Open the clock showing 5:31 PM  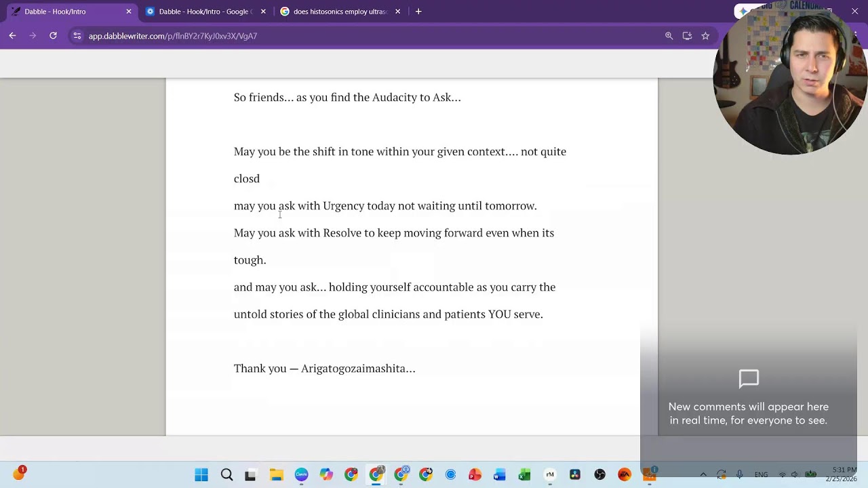click(x=841, y=474)
